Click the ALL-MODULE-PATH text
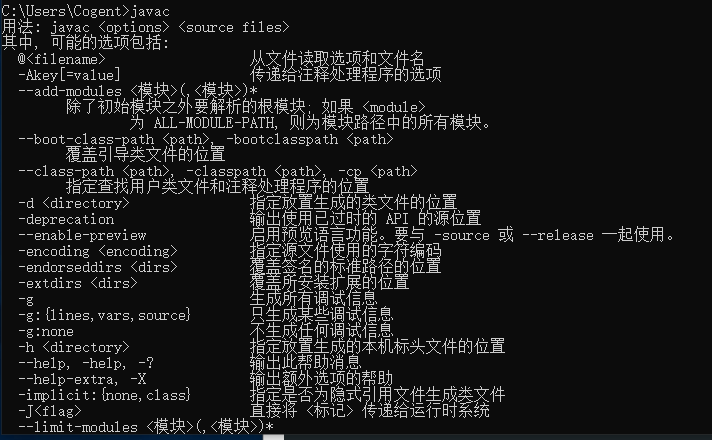The width and height of the screenshot is (712, 440). point(213,123)
